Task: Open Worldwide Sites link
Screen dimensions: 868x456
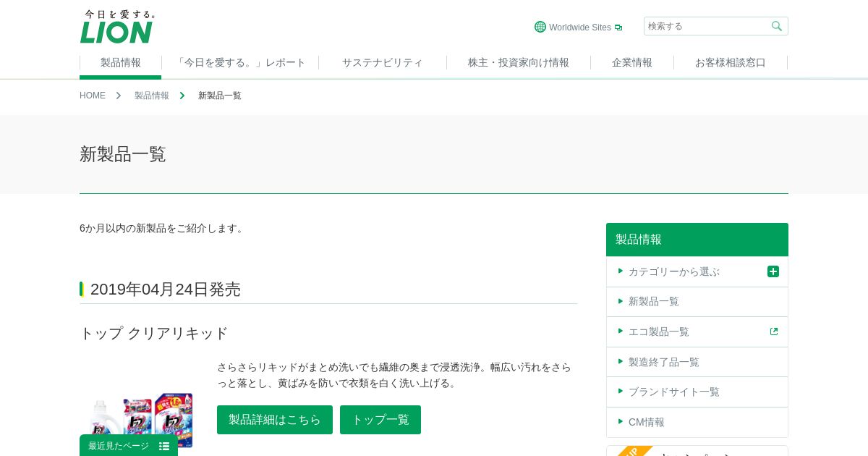Action: tap(580, 28)
